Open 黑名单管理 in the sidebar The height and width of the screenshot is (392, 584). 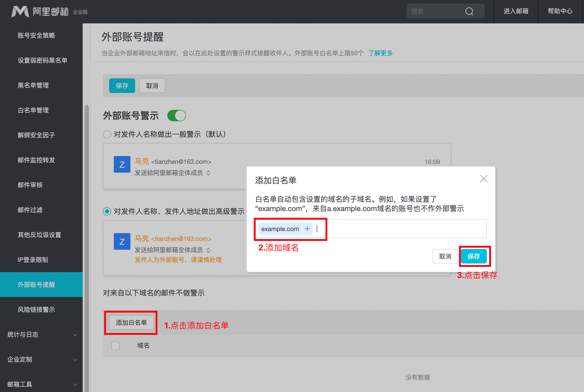coord(33,85)
